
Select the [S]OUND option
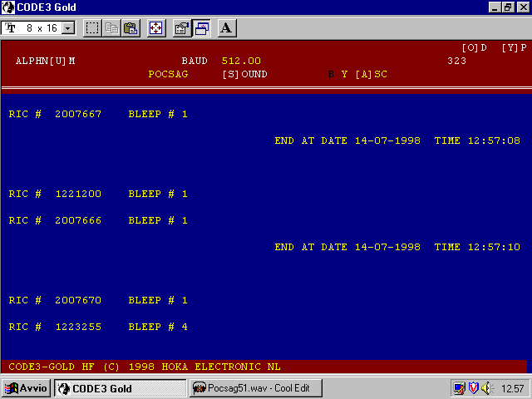click(244, 74)
